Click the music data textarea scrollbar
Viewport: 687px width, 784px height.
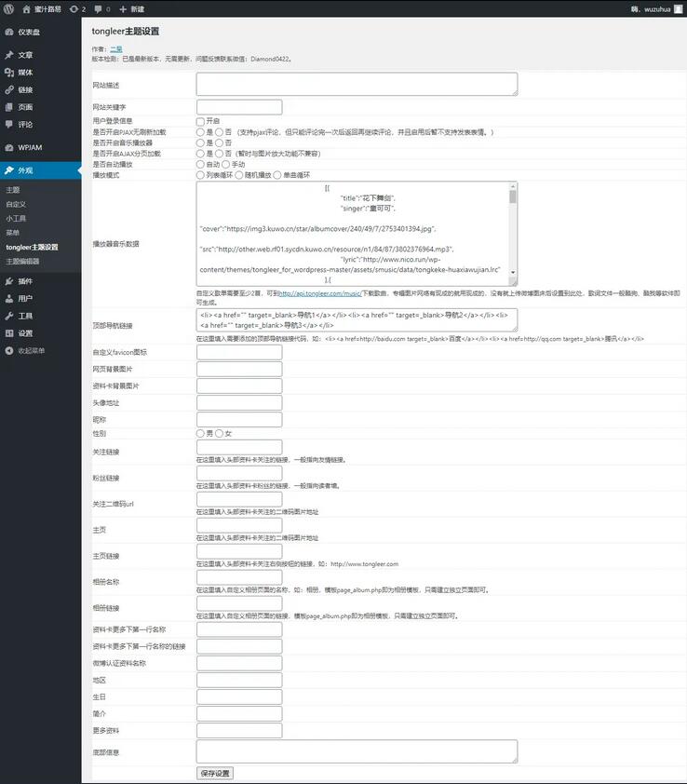tap(512, 233)
